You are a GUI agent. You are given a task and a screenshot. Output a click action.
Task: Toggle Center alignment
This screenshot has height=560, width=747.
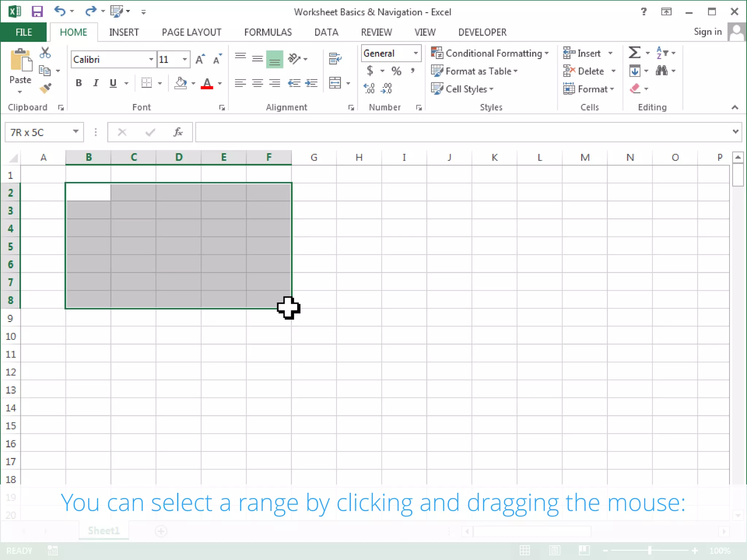point(258,83)
